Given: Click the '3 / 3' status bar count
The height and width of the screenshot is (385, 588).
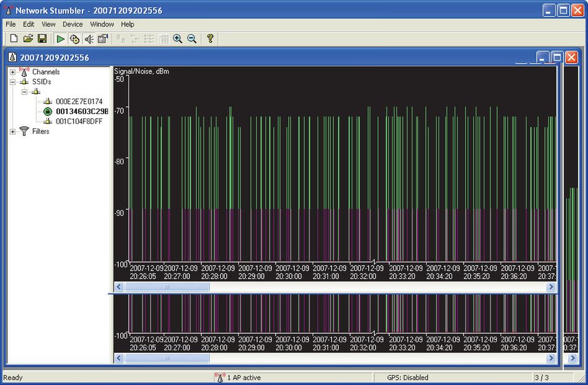Looking at the screenshot, I should (x=541, y=378).
